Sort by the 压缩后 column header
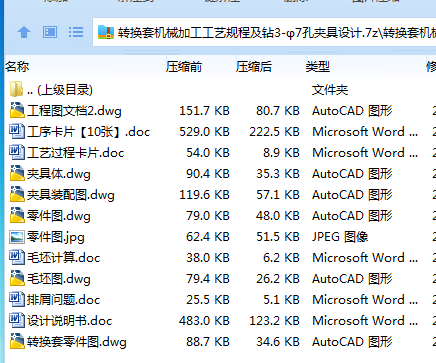This screenshot has width=436, height=363. coord(254,67)
